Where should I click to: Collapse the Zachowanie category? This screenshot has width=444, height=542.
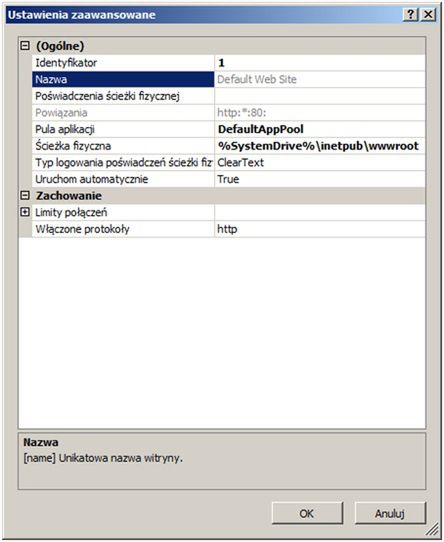point(25,196)
